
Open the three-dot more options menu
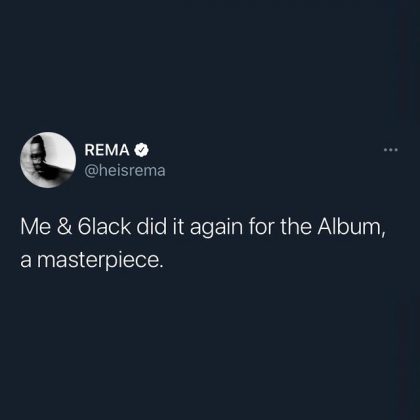pos(391,150)
